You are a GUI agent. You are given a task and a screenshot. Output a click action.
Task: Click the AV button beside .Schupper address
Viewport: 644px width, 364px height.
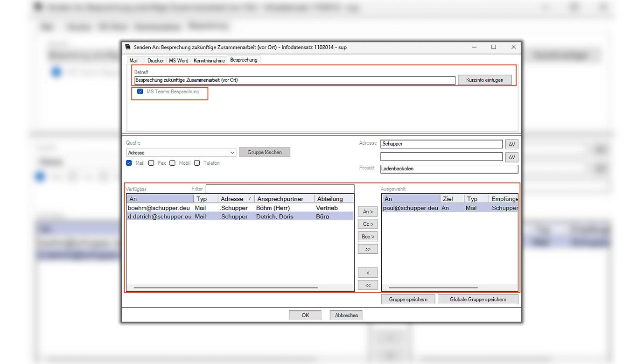[511, 145]
